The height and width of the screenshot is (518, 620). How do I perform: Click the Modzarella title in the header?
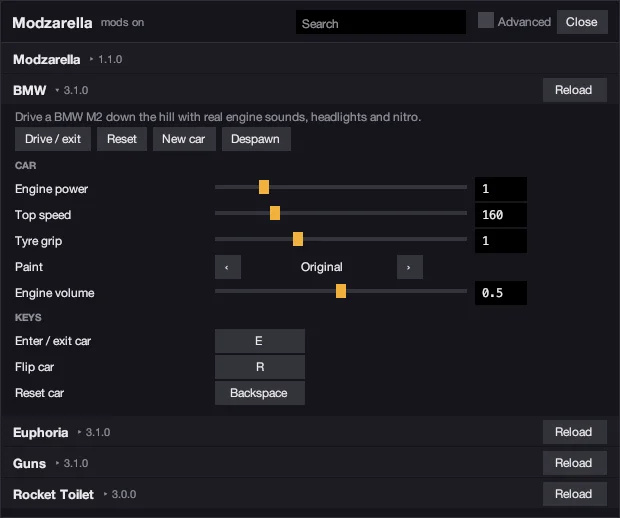(x=52, y=23)
